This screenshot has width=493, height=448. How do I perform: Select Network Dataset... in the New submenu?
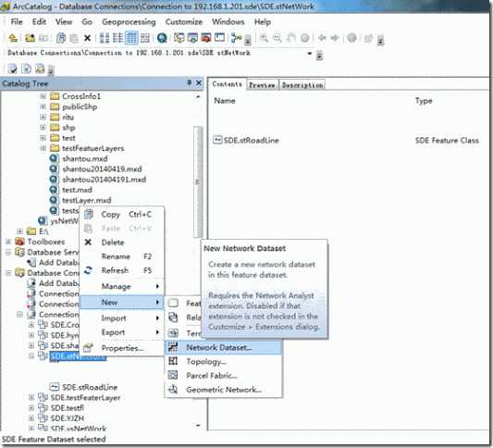pos(223,347)
